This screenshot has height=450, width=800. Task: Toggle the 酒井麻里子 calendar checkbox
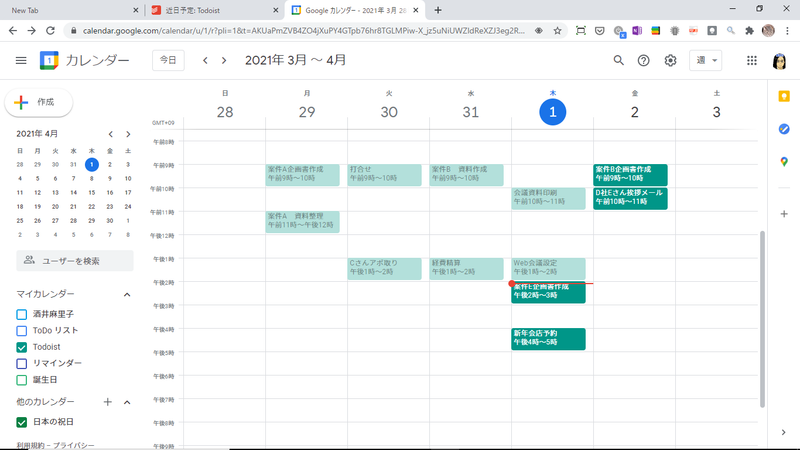click(x=21, y=314)
